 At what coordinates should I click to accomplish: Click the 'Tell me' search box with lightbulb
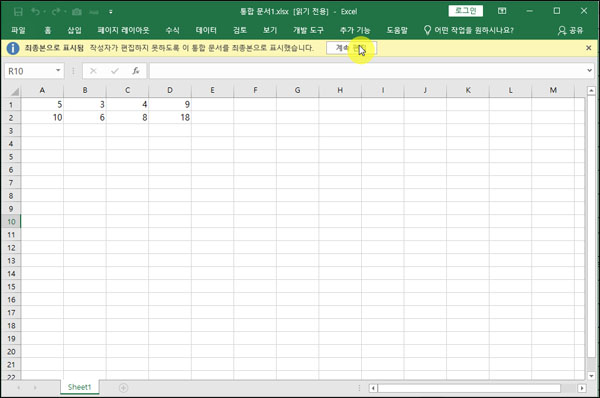pos(469,30)
